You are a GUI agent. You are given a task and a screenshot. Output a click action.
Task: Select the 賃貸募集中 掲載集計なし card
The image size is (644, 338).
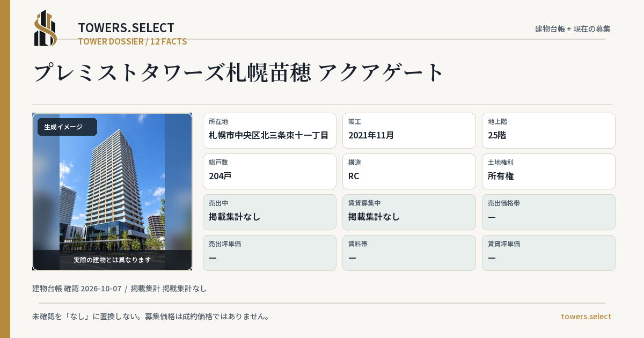click(409, 212)
